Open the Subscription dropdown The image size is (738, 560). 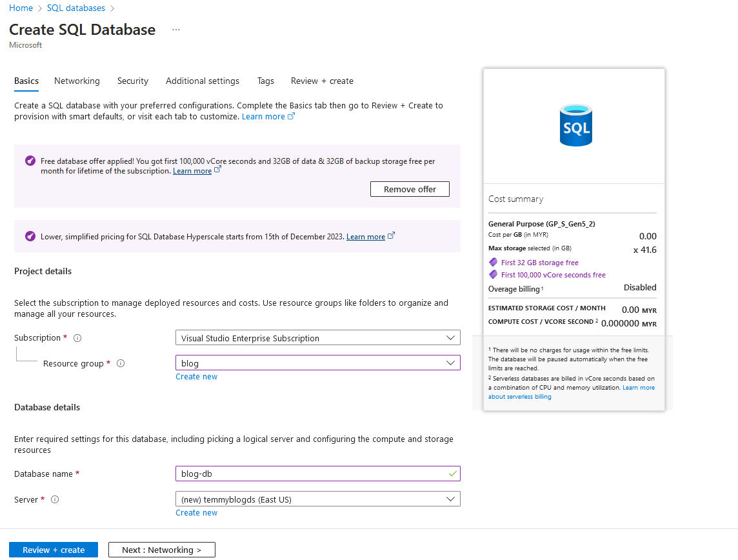pyautogui.click(x=317, y=338)
